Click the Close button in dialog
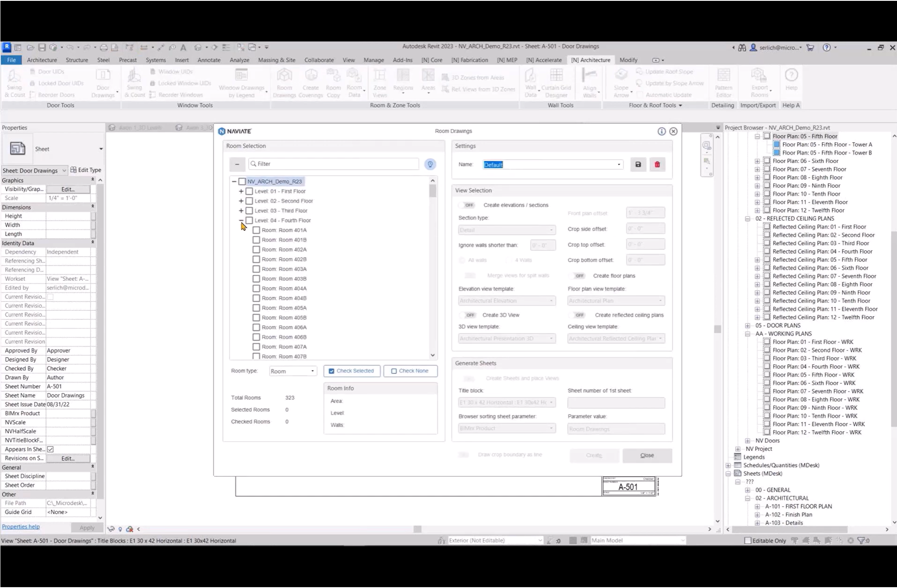897x588 pixels. tap(647, 455)
